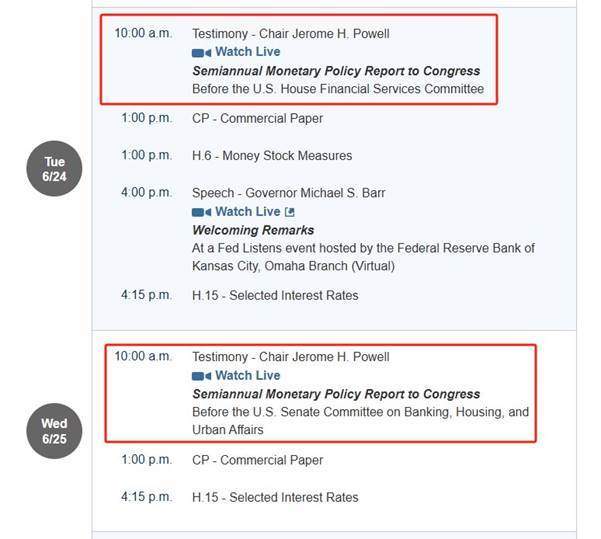The height and width of the screenshot is (539, 601).
Task: Open Watch Live for Governor Barr's Welcoming Remarks
Action: [247, 212]
